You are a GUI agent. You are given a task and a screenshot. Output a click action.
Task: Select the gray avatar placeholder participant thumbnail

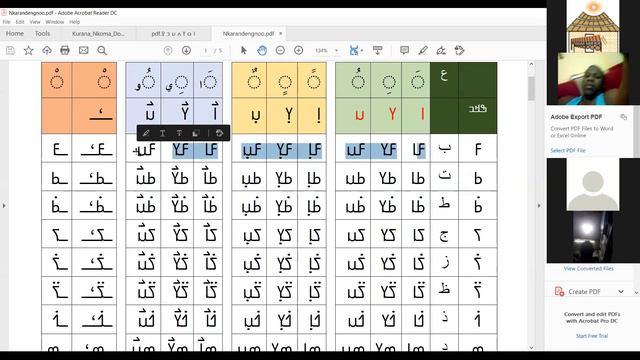click(593, 184)
